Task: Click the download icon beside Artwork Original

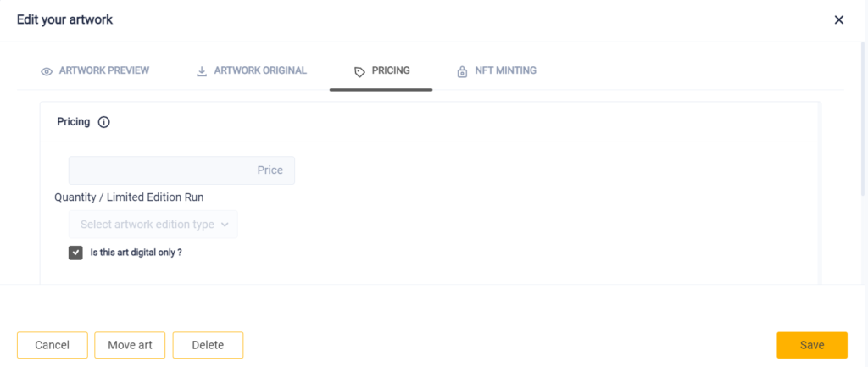Action: [202, 71]
